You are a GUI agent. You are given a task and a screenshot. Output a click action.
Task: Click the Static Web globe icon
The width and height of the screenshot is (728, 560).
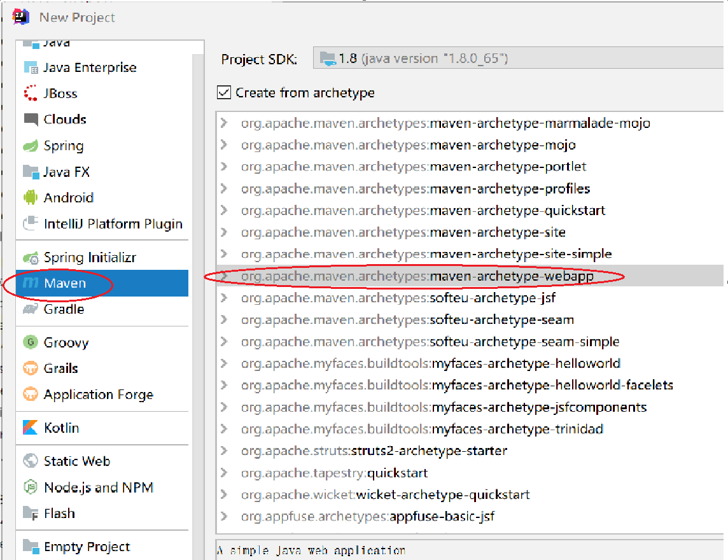31,461
